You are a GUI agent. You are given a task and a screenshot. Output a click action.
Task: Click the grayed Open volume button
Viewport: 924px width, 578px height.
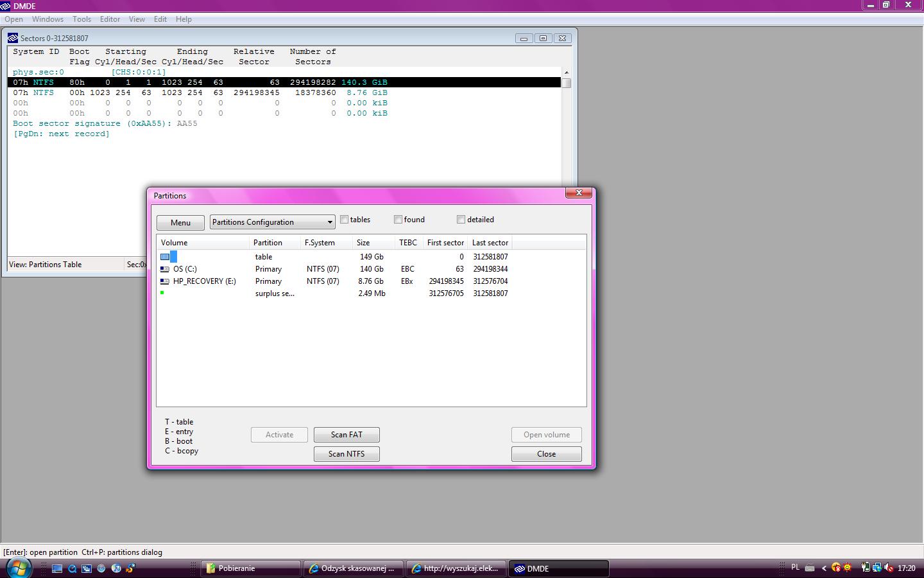pos(547,435)
